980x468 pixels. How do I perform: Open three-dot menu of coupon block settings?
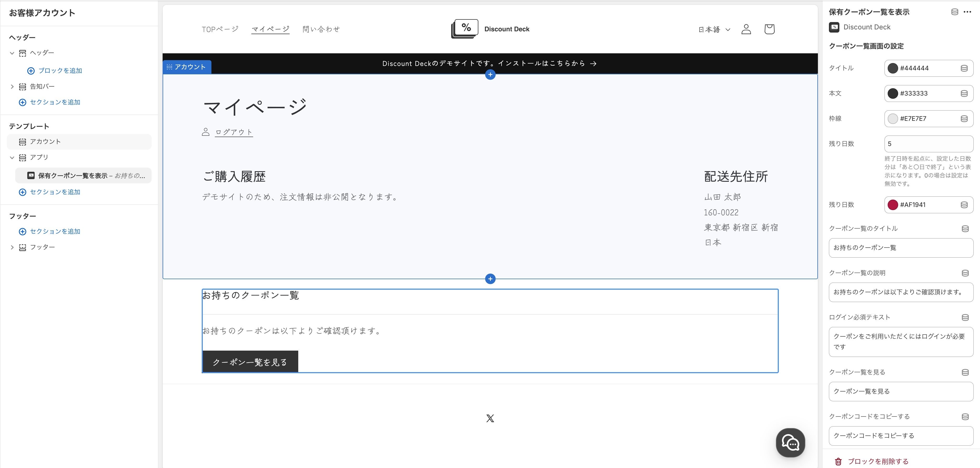(967, 12)
